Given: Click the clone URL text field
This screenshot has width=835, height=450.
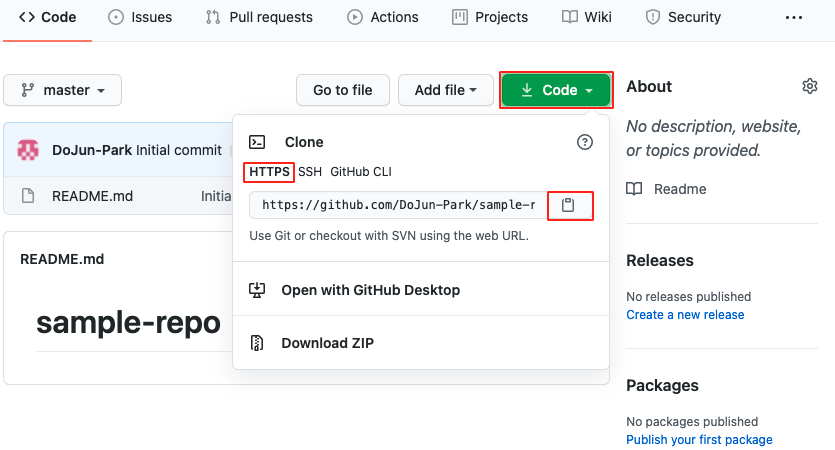Looking at the screenshot, I should pos(398,205).
